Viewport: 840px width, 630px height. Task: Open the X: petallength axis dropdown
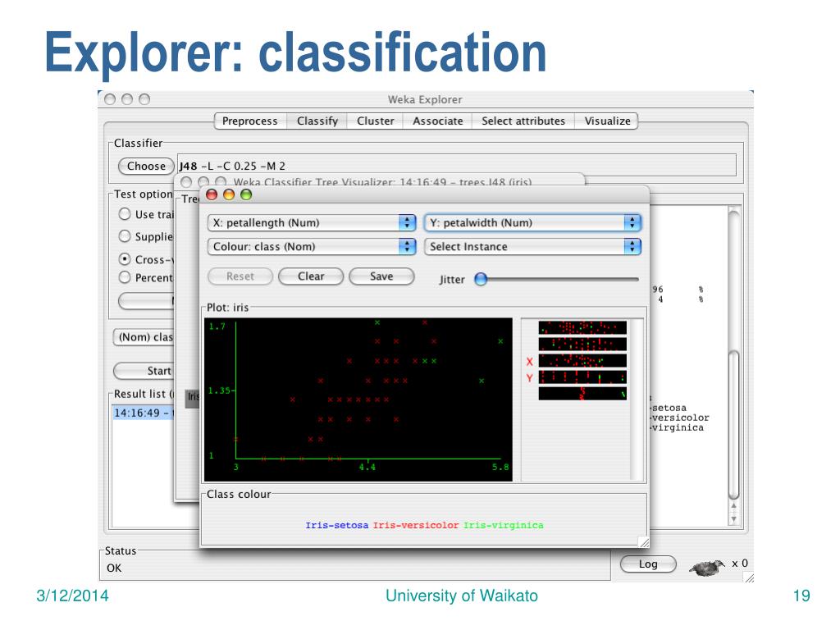coord(312,223)
